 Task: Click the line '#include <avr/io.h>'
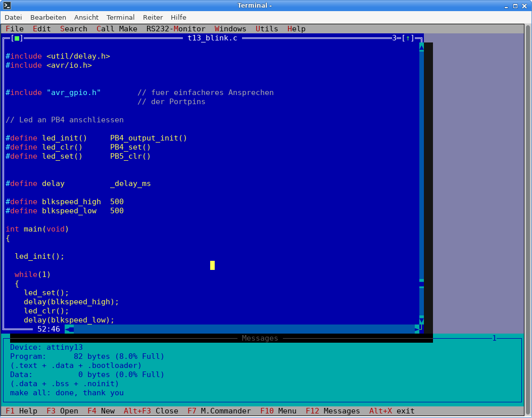point(49,65)
